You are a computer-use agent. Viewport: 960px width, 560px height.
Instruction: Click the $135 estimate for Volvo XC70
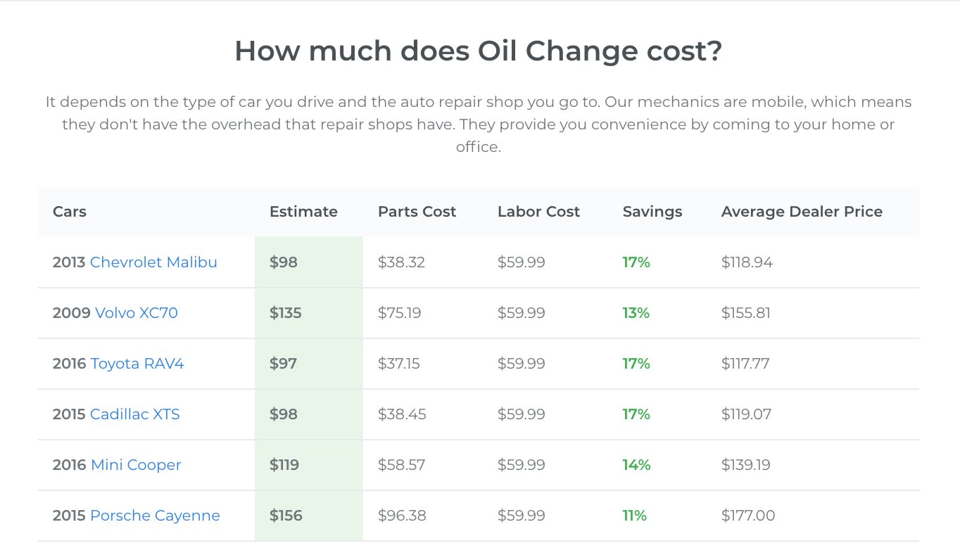285,313
